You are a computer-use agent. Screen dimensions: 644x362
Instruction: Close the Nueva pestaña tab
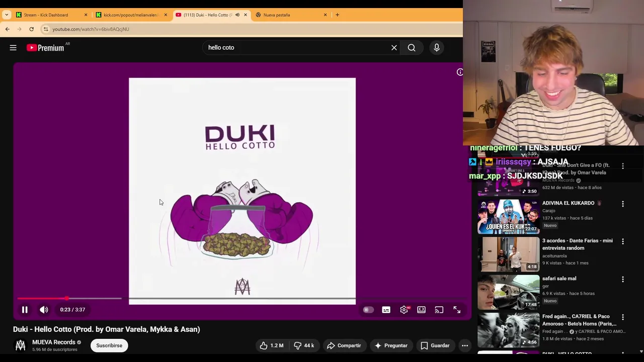click(x=325, y=15)
